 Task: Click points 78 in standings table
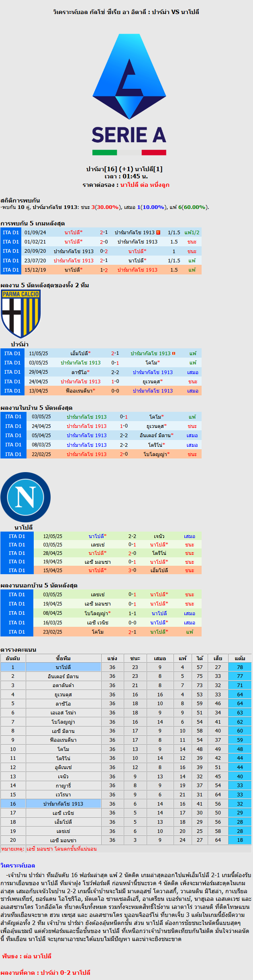pos(240,667)
